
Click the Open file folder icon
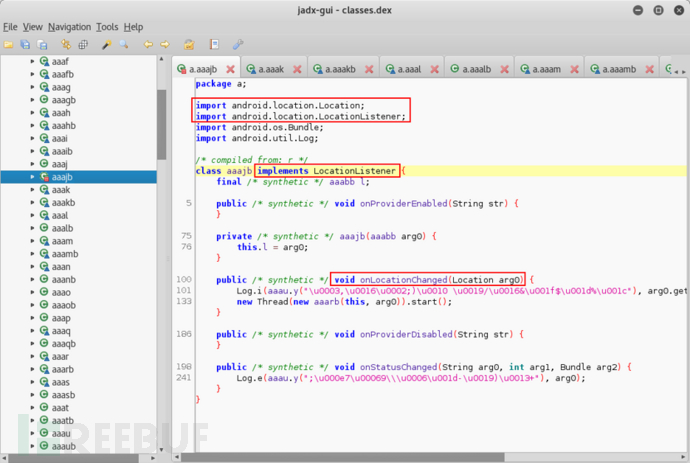(x=9, y=45)
